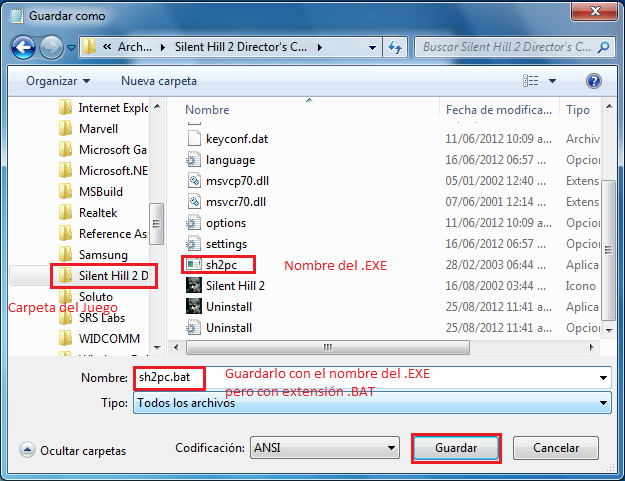625x481 pixels.
Task: Click the horizontal scrollbar left arrow
Action: [176, 347]
